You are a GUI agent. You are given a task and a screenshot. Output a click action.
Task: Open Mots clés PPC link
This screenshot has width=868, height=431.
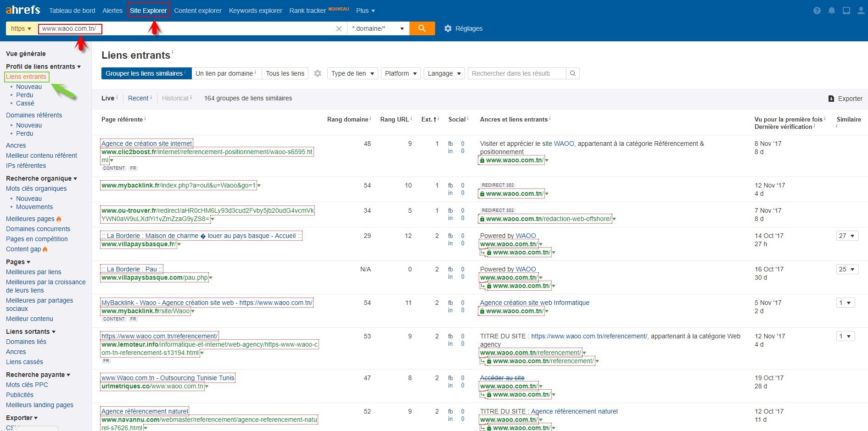click(27, 385)
